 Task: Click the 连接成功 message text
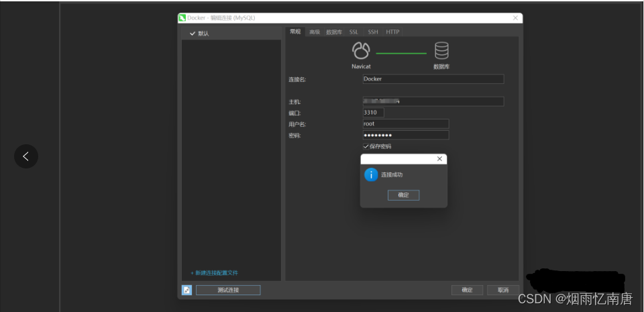[392, 175]
